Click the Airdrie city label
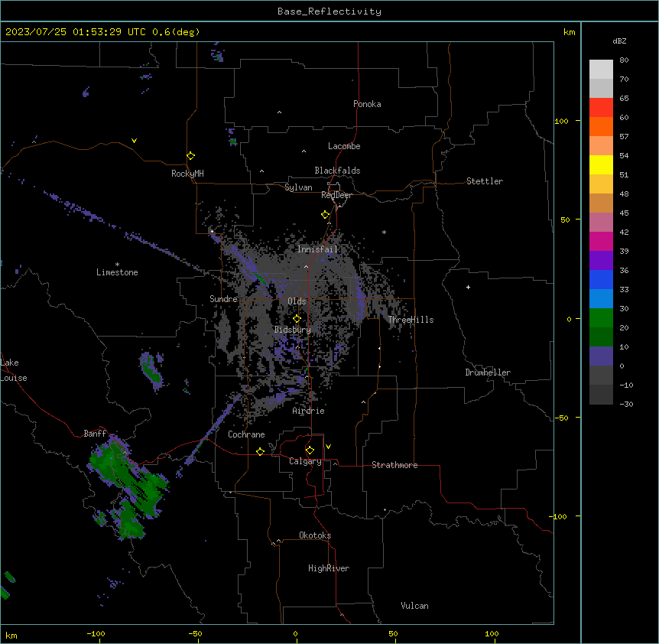The width and height of the screenshot is (659, 644). (309, 411)
